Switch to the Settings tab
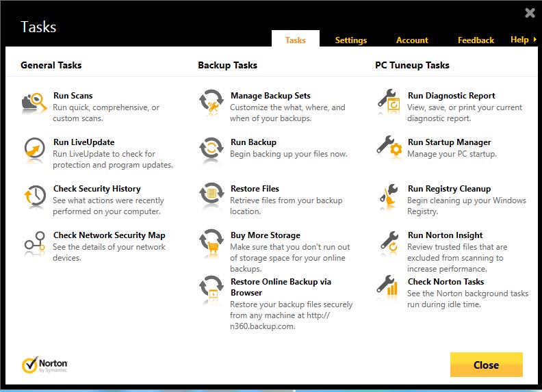 (x=351, y=40)
